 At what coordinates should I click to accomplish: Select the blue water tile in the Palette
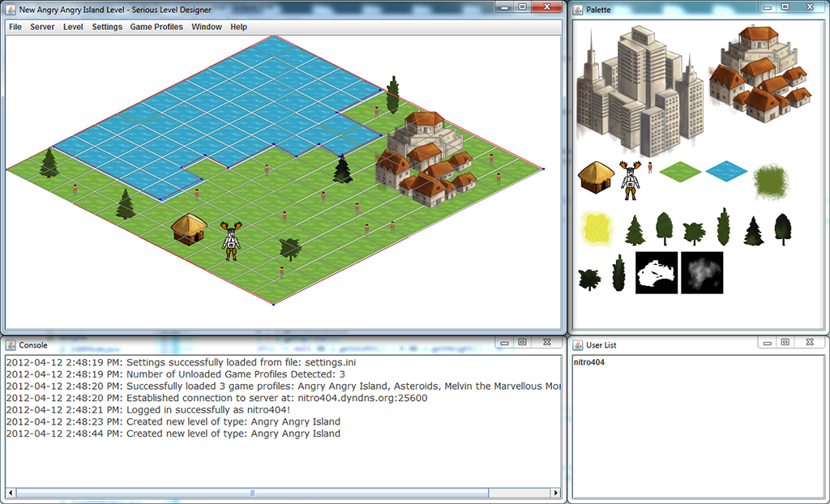(x=727, y=172)
